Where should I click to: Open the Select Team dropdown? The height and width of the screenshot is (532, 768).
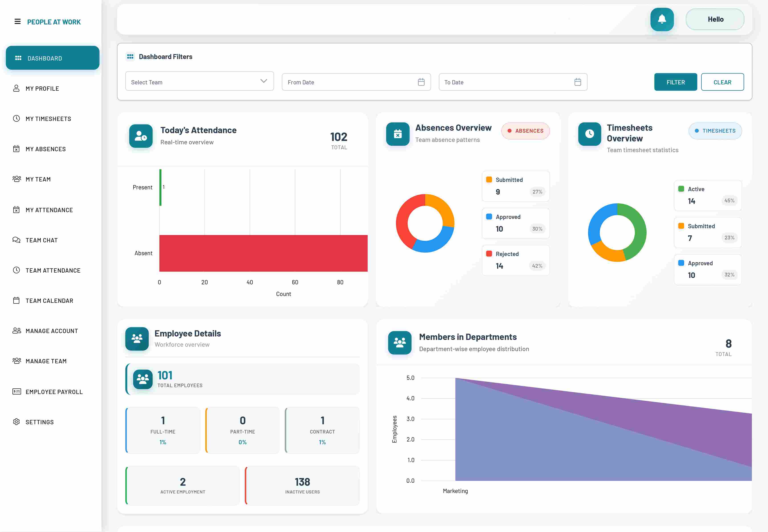[199, 82]
